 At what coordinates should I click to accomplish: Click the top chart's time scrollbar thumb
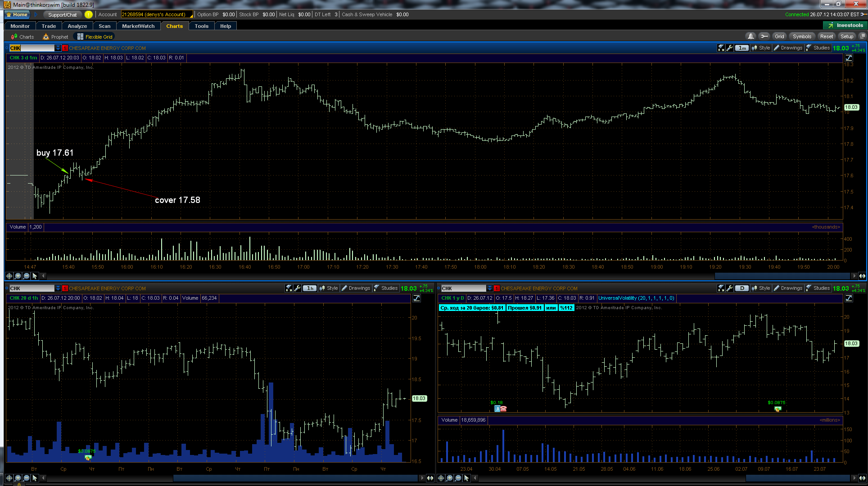(x=782, y=276)
